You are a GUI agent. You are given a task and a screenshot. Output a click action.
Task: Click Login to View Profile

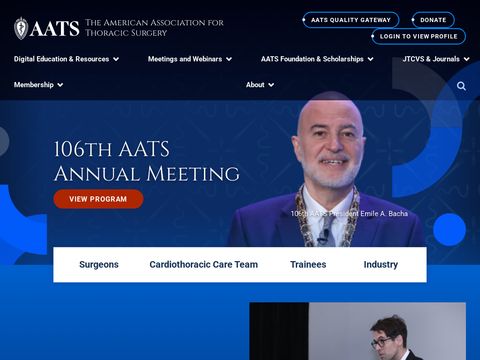coord(419,36)
